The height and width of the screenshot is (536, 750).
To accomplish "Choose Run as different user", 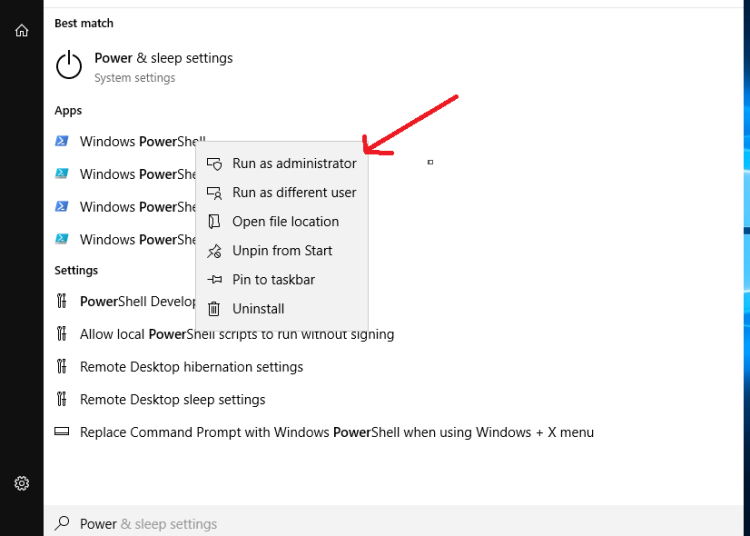I will [282, 192].
